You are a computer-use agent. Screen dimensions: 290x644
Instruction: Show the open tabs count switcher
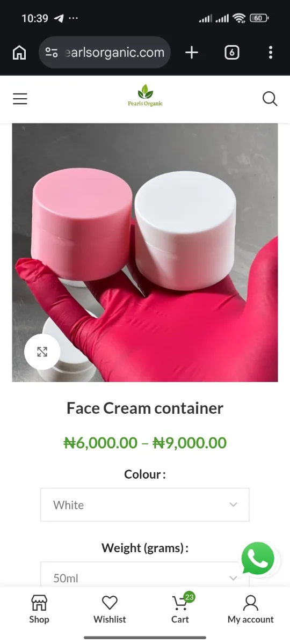pyautogui.click(x=231, y=53)
